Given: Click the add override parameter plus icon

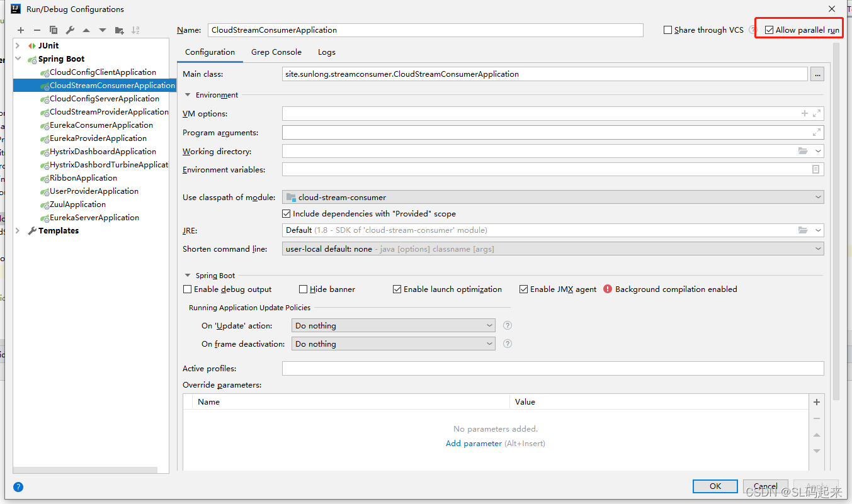Looking at the screenshot, I should pos(817,402).
